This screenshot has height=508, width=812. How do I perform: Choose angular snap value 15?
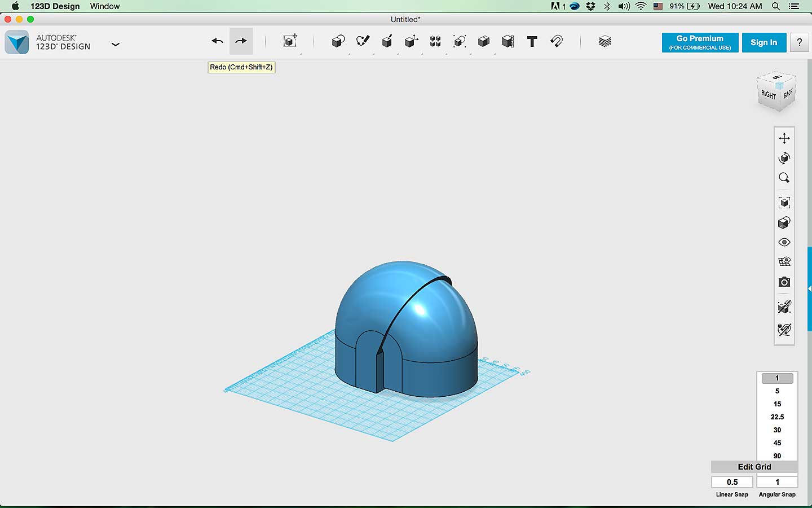[777, 404]
